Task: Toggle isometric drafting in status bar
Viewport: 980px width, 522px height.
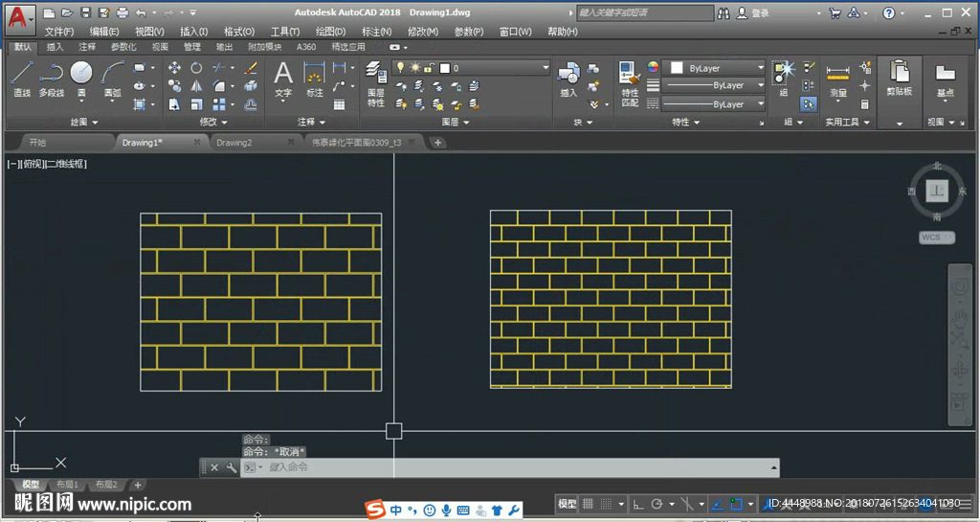Action: point(687,504)
